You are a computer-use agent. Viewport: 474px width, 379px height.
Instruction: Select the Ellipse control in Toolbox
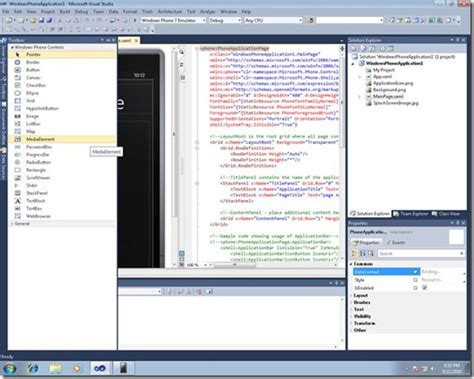click(x=62, y=93)
